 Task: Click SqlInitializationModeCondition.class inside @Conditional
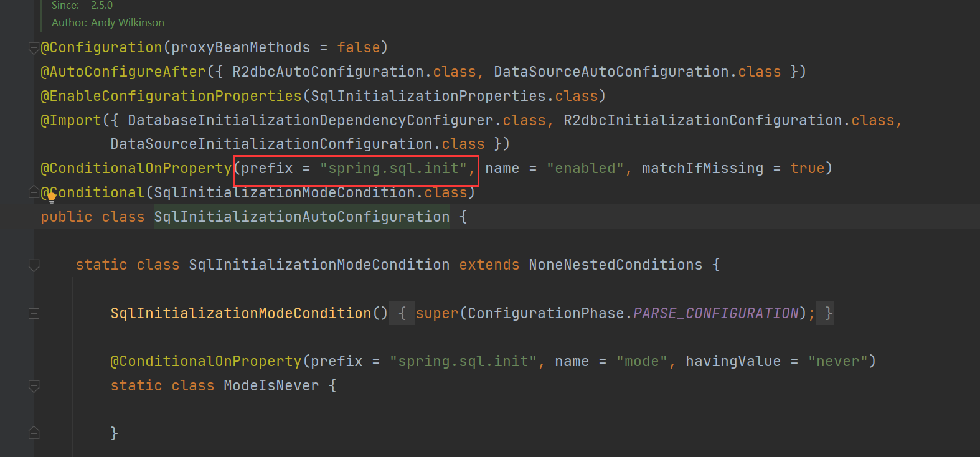pos(311,192)
